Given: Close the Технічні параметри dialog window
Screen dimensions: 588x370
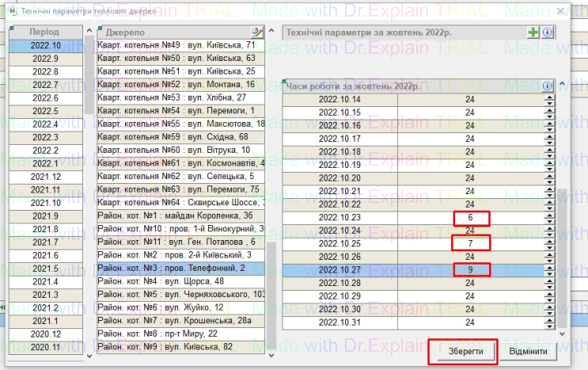Looking at the screenshot, I should coord(561,12).
